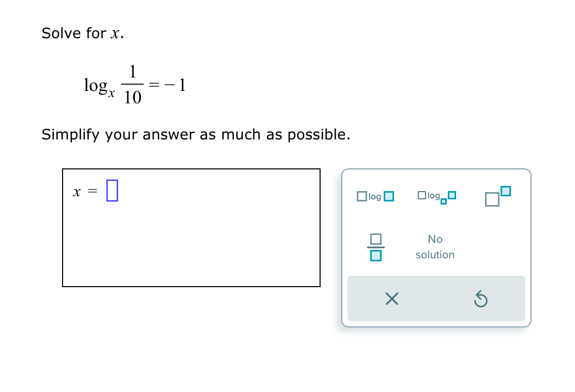Choose the No solution option
Image resolution: width=575 pixels, height=392 pixels.
click(435, 247)
